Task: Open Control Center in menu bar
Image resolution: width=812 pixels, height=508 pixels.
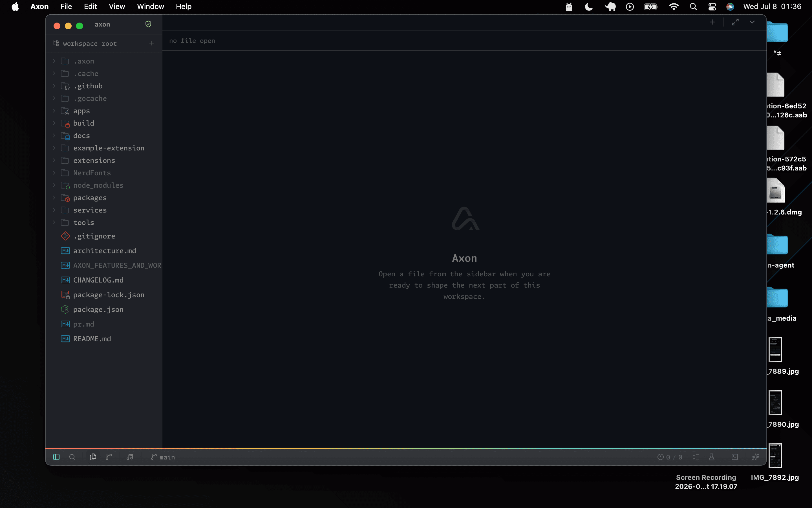Action: pyautogui.click(x=712, y=6)
